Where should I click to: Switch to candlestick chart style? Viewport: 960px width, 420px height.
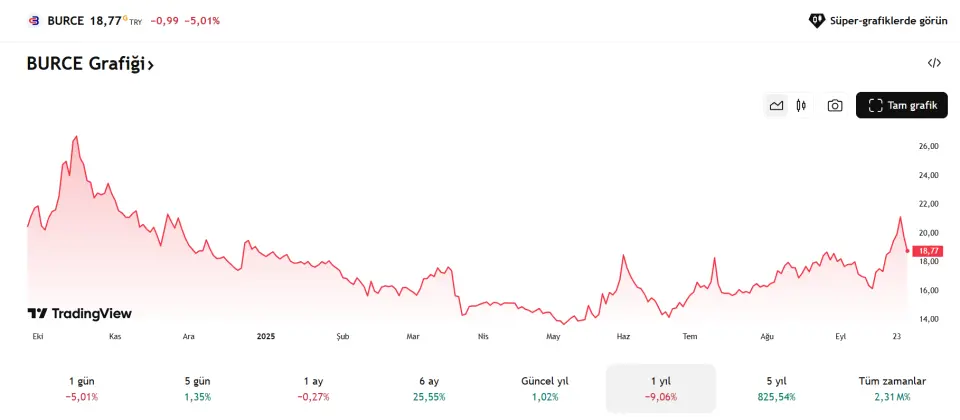801,105
